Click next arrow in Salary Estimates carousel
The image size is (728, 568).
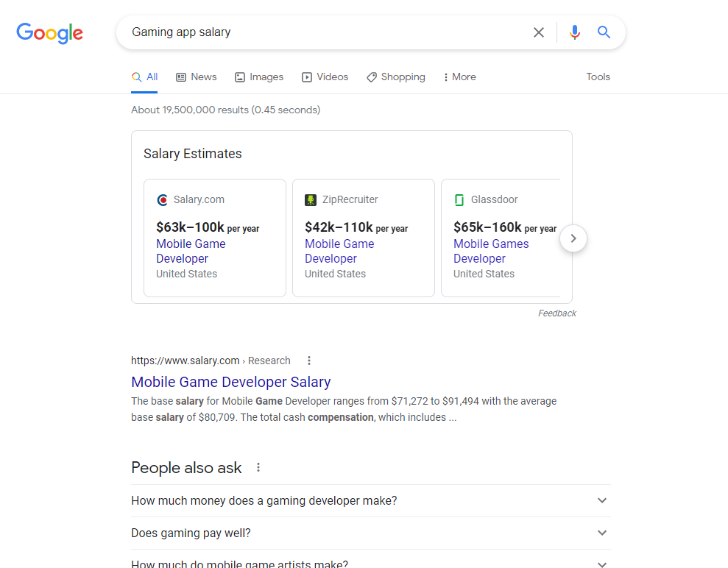pos(573,238)
